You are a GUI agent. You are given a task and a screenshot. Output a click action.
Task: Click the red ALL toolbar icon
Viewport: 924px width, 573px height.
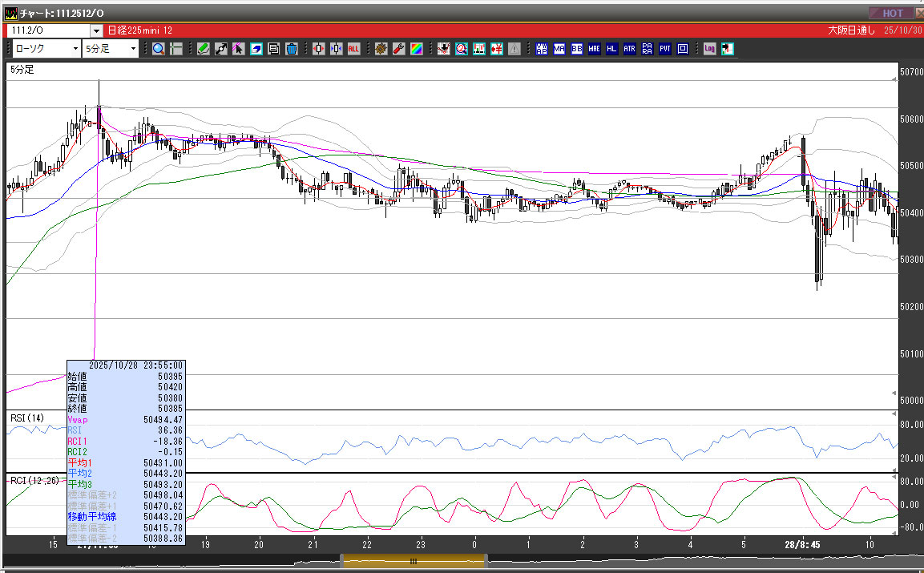coord(353,49)
